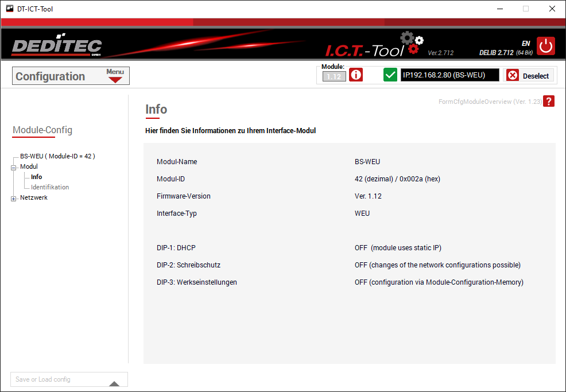
Task: Click the DT-ICT-Tool title bar app icon
Action: pos(9,9)
